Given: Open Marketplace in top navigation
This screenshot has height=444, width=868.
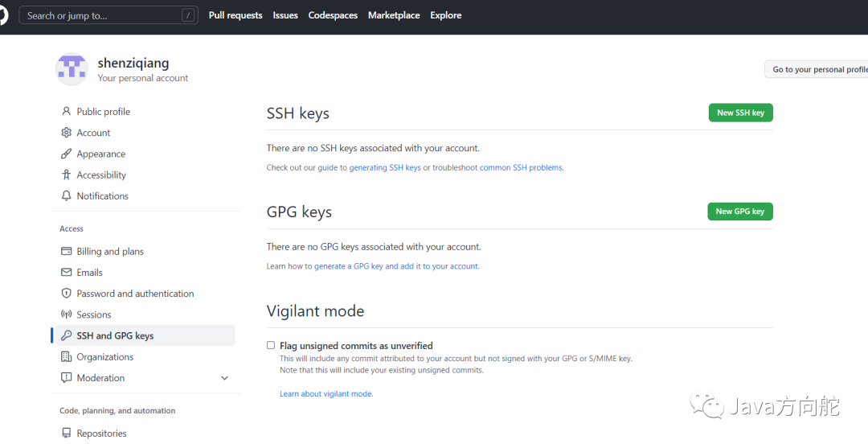Looking at the screenshot, I should [x=394, y=15].
